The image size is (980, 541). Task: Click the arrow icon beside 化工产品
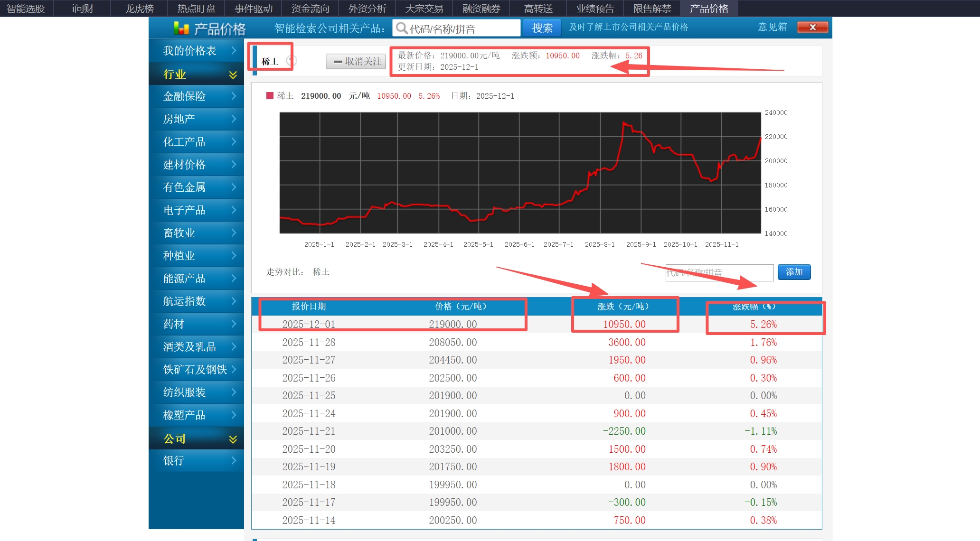coord(234,141)
